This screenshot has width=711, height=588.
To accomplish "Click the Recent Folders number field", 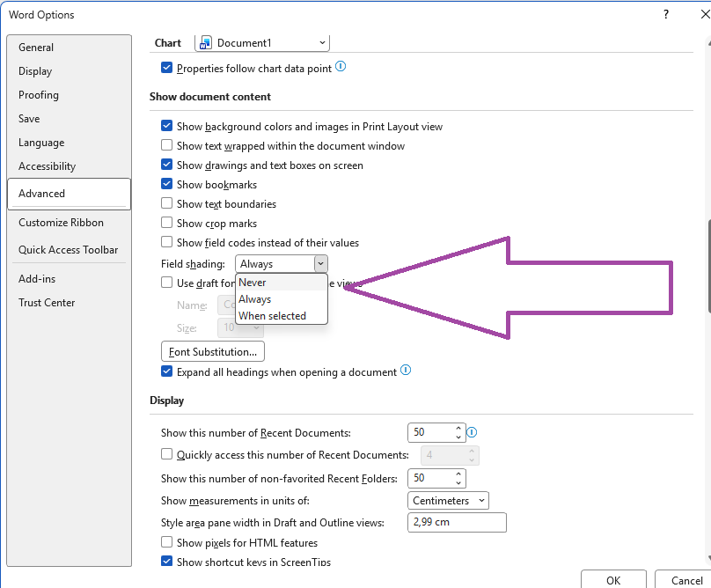I will tap(431, 478).
